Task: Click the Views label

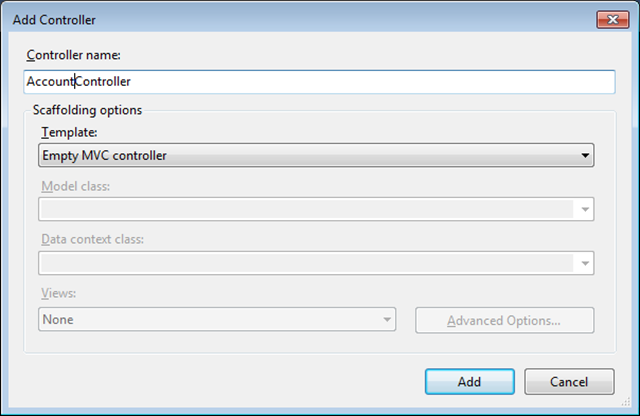Action: 59,295
